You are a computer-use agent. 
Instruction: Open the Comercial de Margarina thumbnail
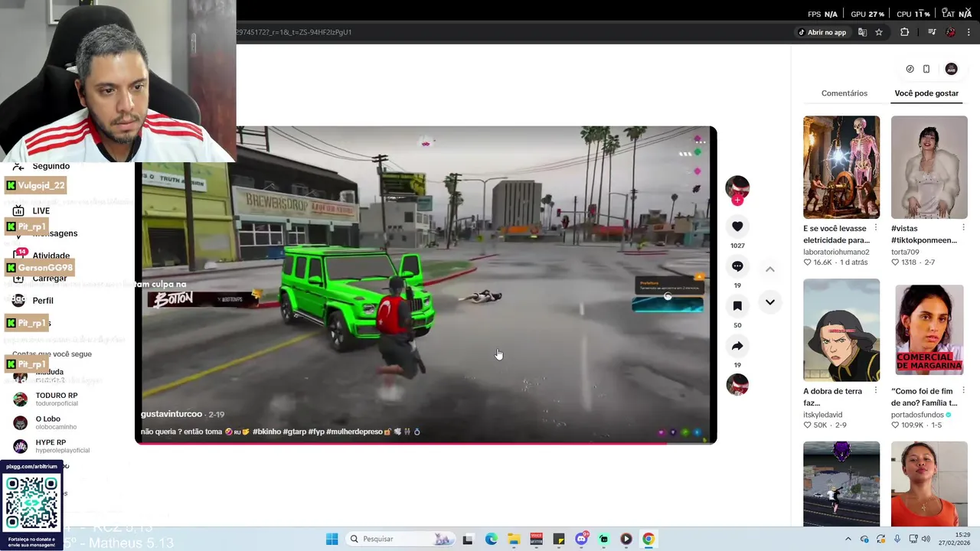pos(929,331)
